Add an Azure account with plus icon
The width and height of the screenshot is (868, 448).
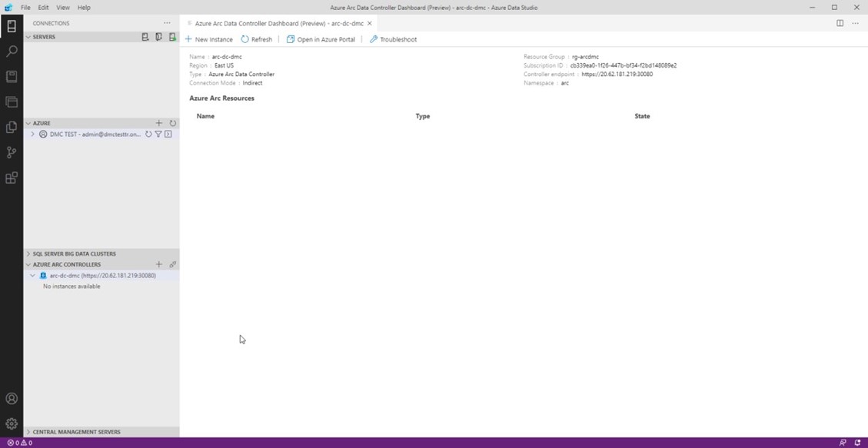pos(159,123)
